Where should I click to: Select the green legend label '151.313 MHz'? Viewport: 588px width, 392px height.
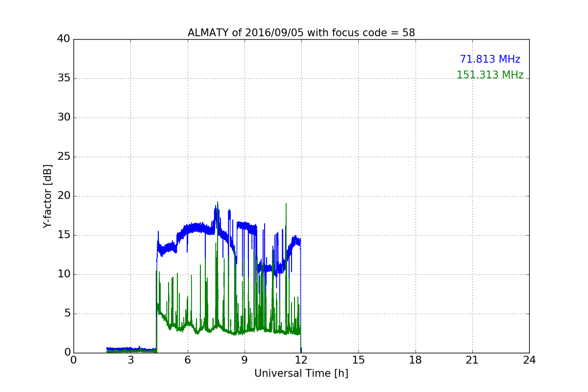click(x=490, y=75)
